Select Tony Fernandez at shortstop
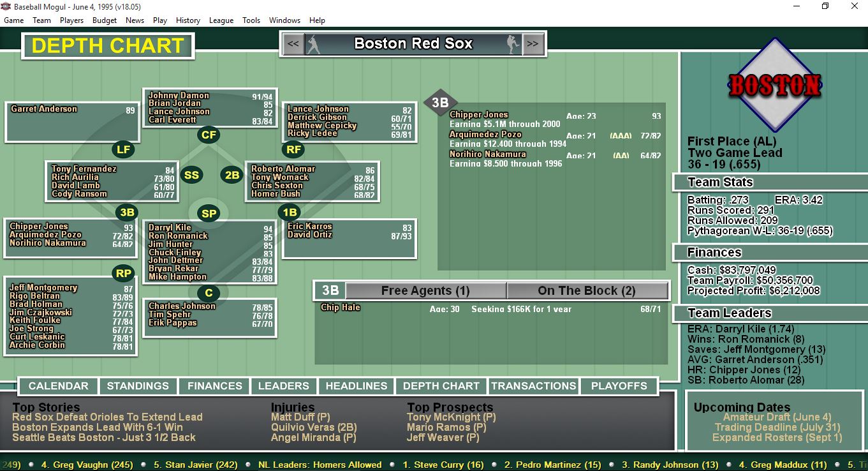Screen dimensions: 868x471 (x=84, y=169)
